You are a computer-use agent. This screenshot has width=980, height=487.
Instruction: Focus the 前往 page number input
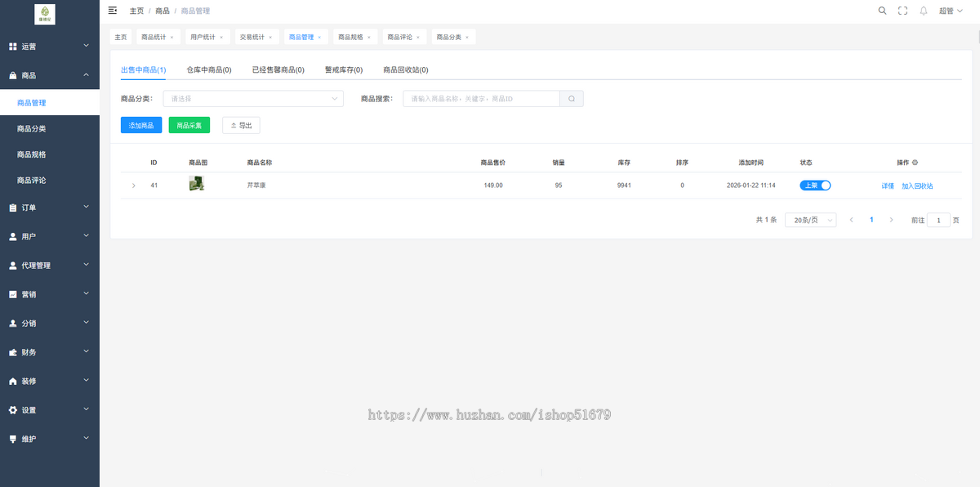[x=939, y=220]
